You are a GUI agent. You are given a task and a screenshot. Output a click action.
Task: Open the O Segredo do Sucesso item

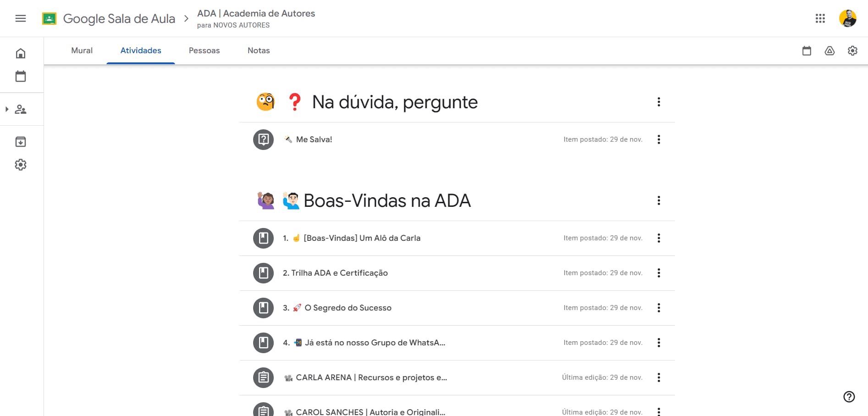348,308
